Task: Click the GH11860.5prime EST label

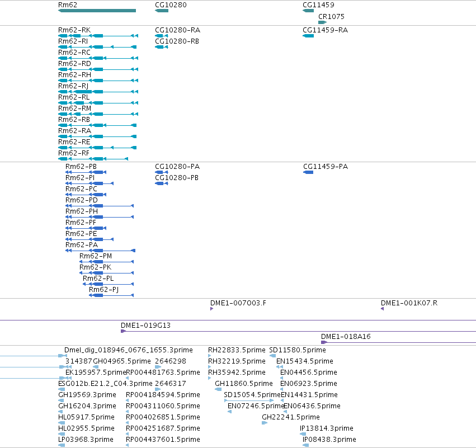Action: coord(244,384)
